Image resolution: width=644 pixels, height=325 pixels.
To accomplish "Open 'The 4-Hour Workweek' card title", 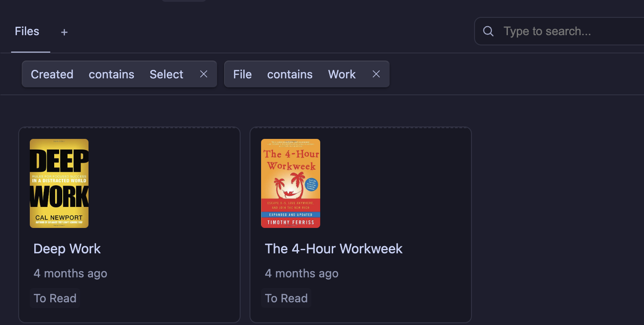I will point(334,249).
